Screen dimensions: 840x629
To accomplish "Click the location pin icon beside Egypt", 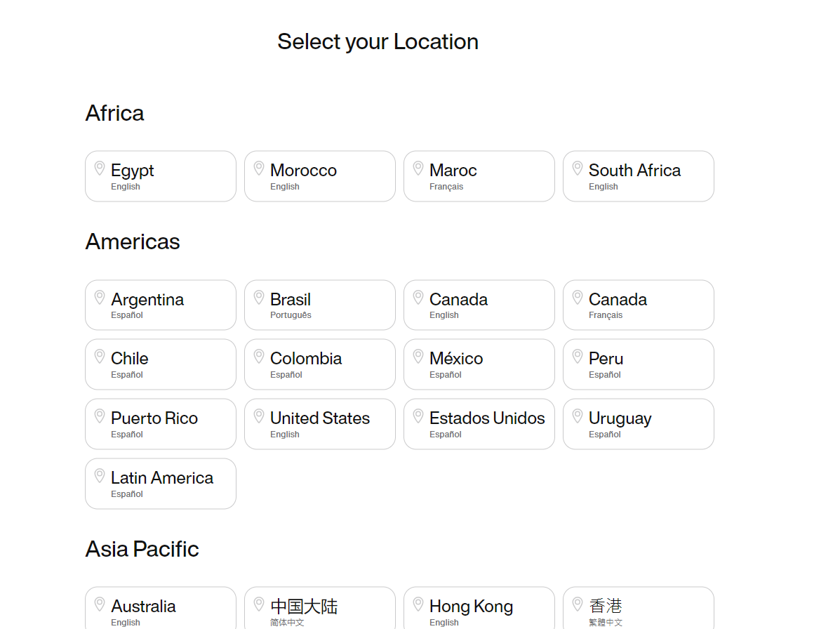I will [x=100, y=168].
